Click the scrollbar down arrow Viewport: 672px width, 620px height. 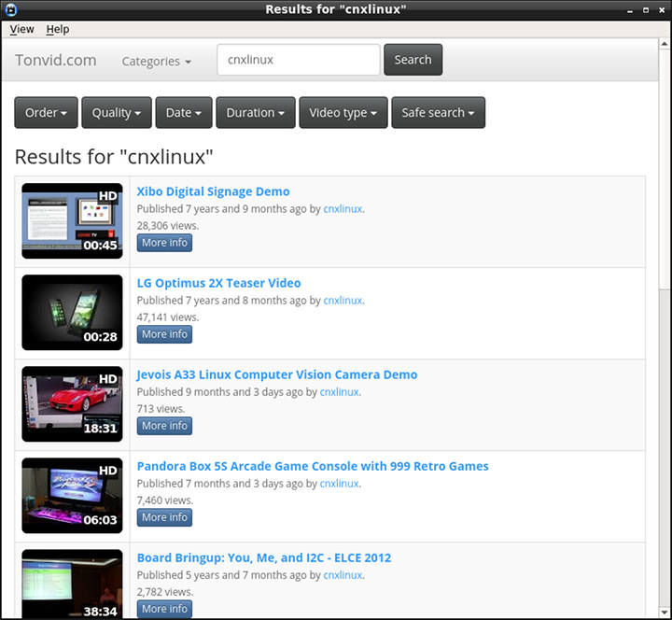click(x=665, y=613)
